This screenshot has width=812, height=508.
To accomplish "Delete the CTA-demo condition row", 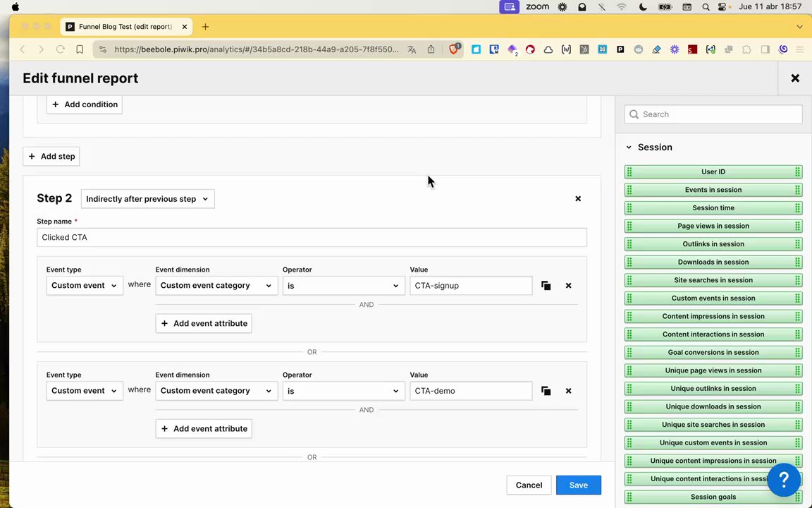I will pyautogui.click(x=568, y=391).
